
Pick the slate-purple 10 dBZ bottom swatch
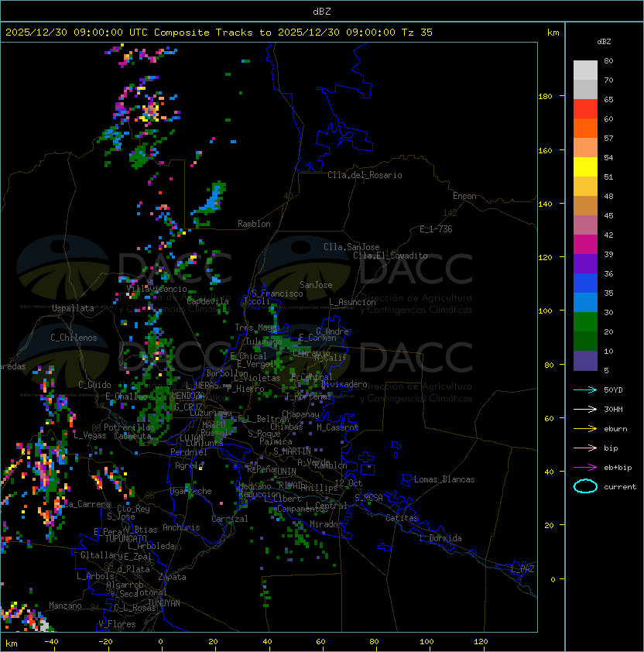tap(585, 361)
